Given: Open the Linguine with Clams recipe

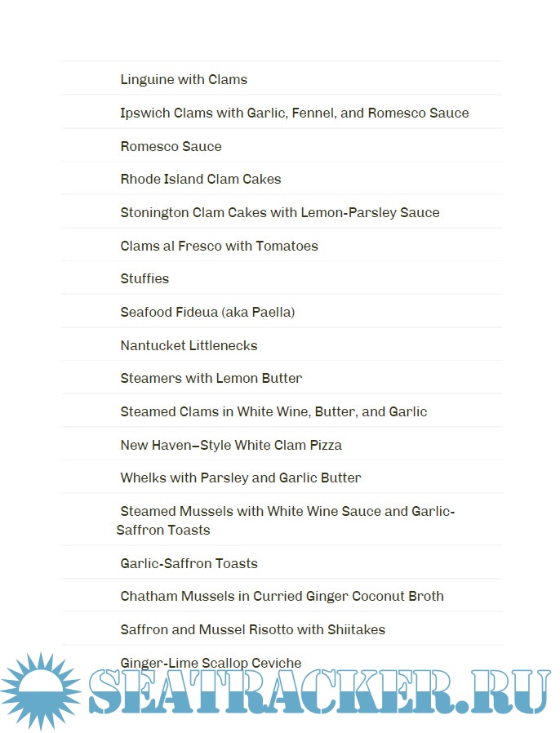Looking at the screenshot, I should coord(184,79).
